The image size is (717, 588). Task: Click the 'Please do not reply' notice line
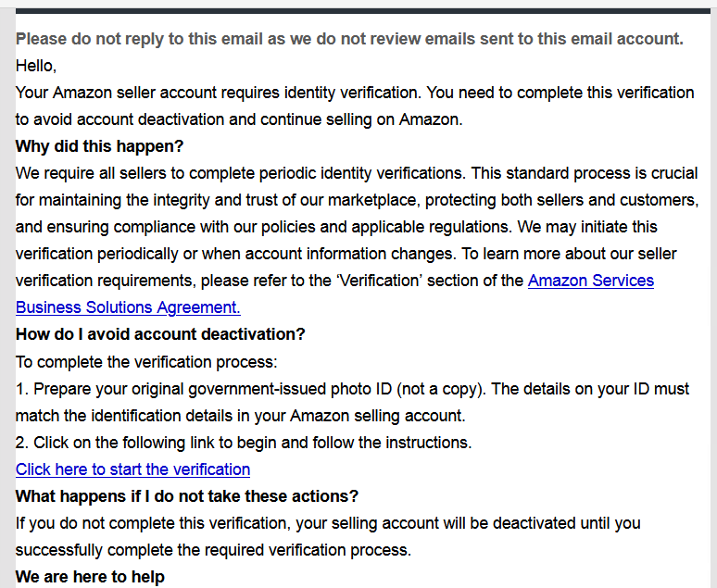[x=349, y=39]
